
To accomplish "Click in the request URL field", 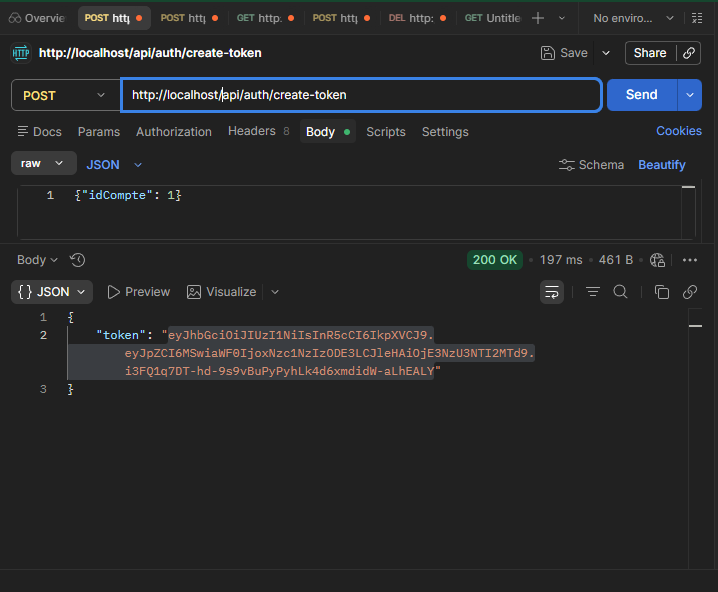I will tap(360, 95).
